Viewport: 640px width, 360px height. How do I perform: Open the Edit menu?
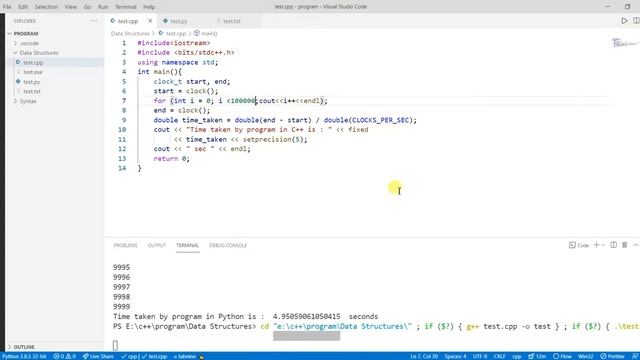tap(23, 7)
